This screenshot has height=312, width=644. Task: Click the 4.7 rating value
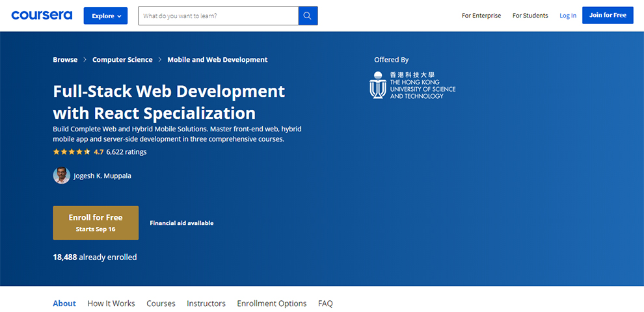pos(99,152)
